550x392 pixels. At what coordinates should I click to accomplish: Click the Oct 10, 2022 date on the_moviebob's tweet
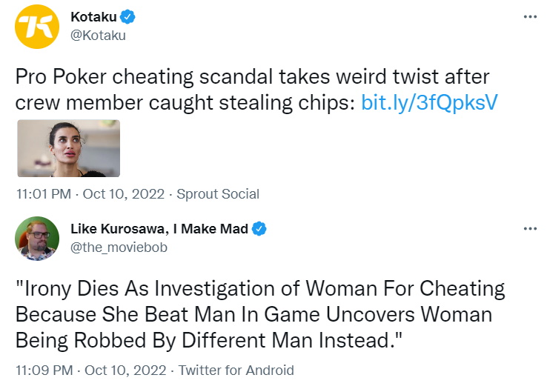point(127,371)
